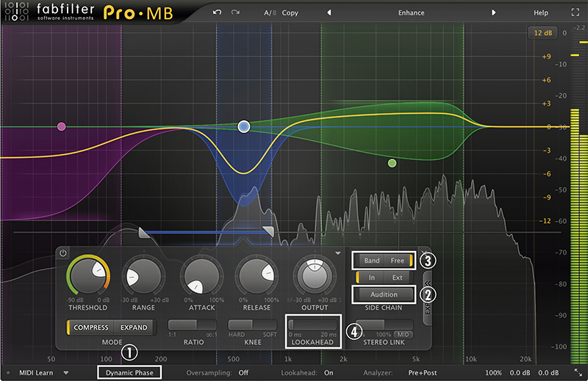The width and height of the screenshot is (588, 381).
Task: Select EXPAND mode
Action: (x=134, y=327)
